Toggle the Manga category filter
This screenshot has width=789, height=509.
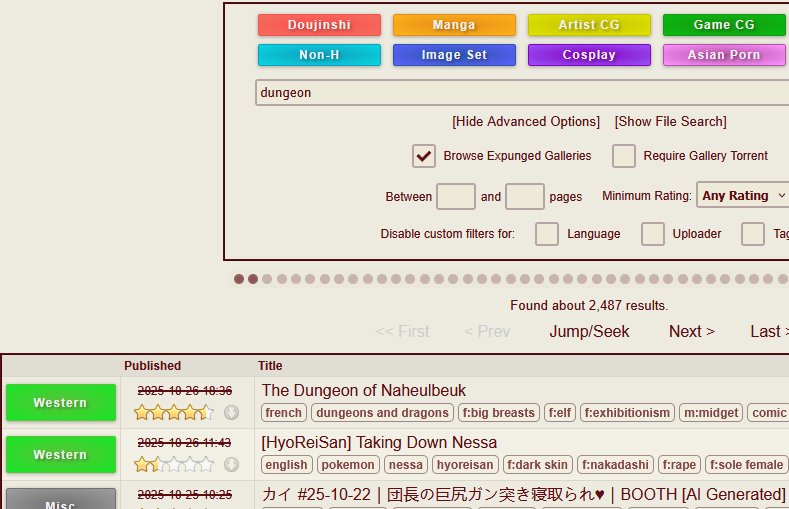pyautogui.click(x=454, y=25)
